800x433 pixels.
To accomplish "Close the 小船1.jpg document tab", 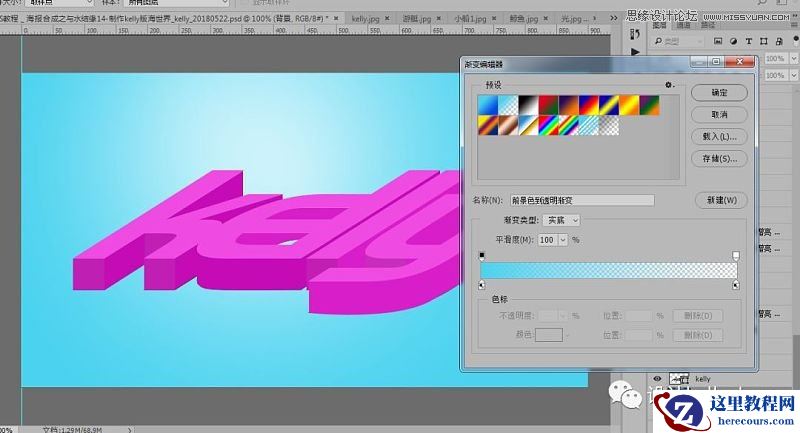I will pos(494,18).
